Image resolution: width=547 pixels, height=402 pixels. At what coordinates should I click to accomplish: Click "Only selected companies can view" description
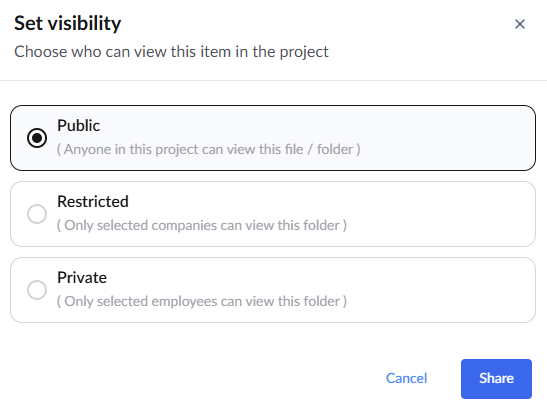202,225
